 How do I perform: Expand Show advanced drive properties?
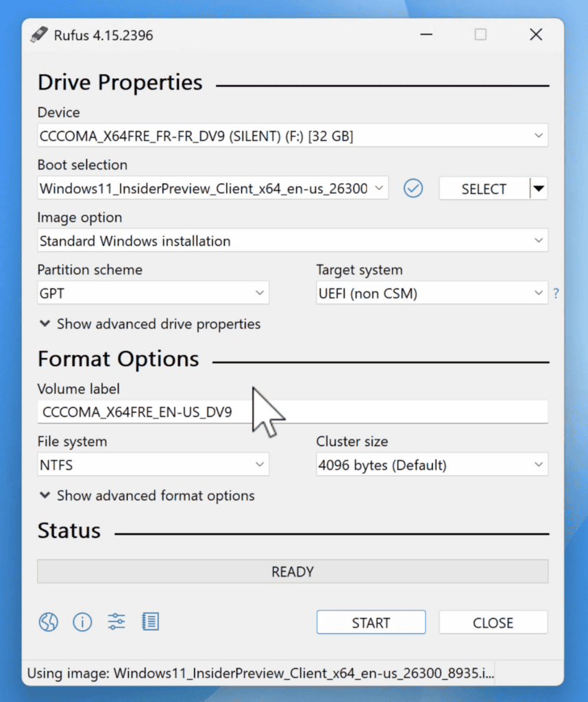point(150,324)
